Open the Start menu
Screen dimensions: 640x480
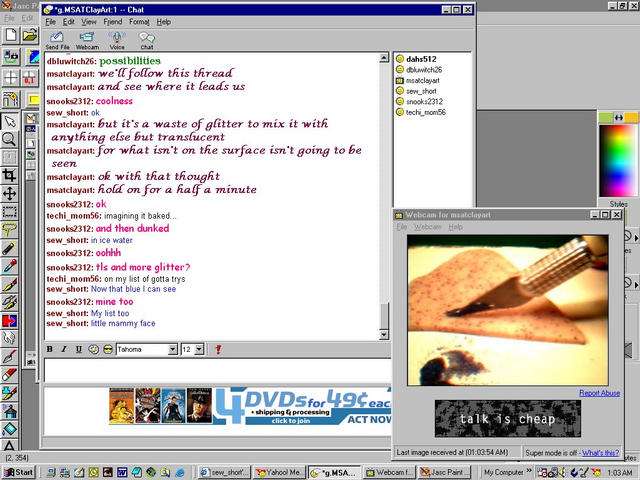(19, 472)
